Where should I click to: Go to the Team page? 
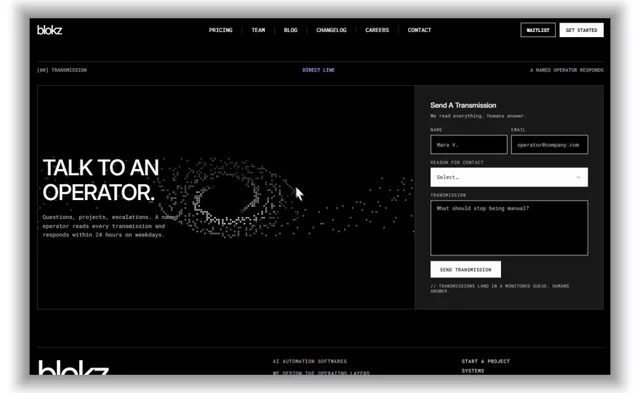coord(258,30)
